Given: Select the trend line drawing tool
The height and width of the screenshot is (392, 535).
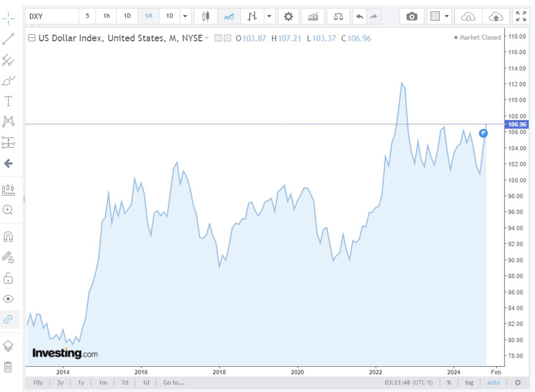Looking at the screenshot, I should [8, 39].
